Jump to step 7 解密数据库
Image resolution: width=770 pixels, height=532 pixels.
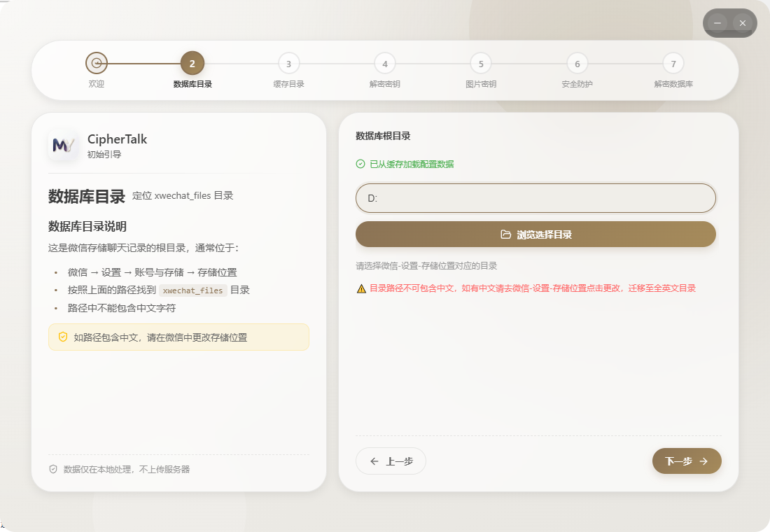click(x=673, y=63)
